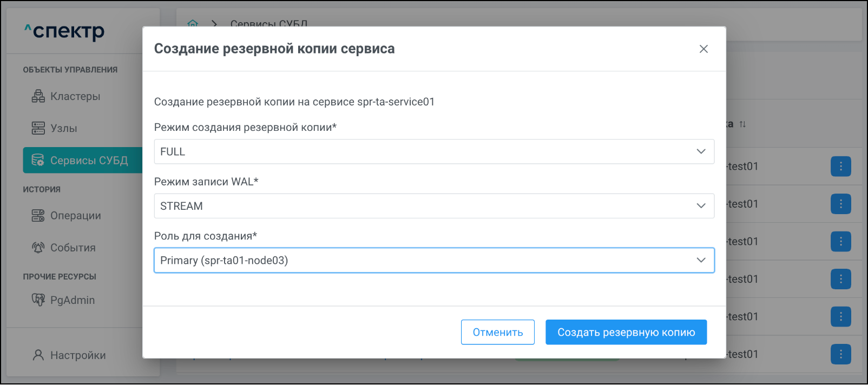The image size is (868, 385).
Task: Click the События alarm icon
Action: pos(38,248)
